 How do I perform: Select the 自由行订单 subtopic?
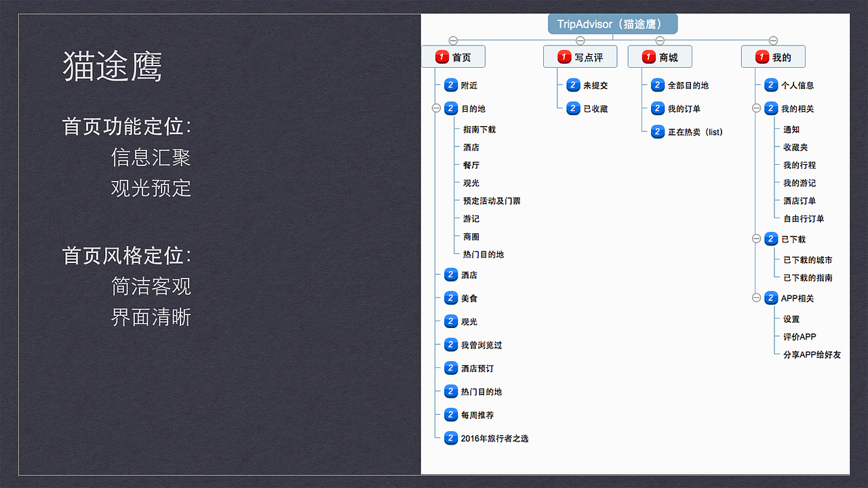point(804,219)
